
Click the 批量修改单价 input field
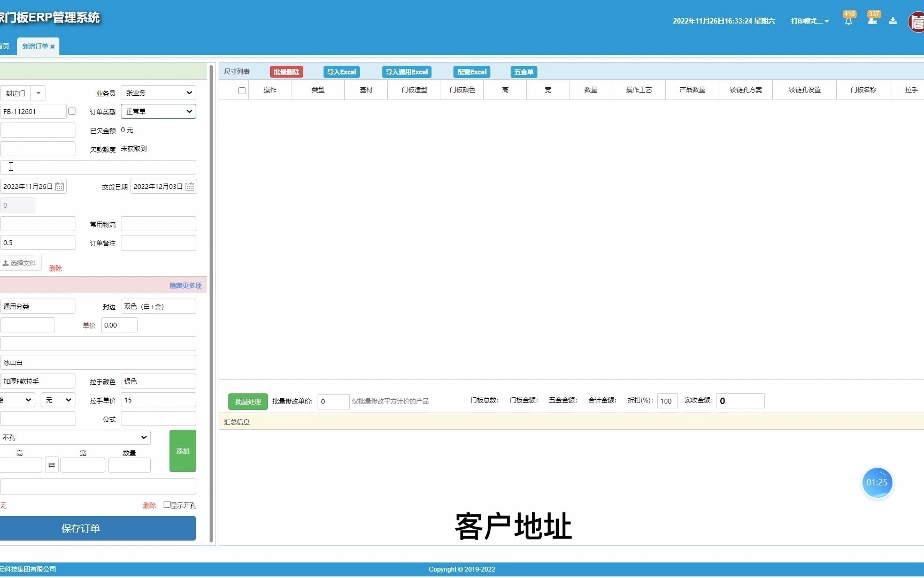[333, 401]
